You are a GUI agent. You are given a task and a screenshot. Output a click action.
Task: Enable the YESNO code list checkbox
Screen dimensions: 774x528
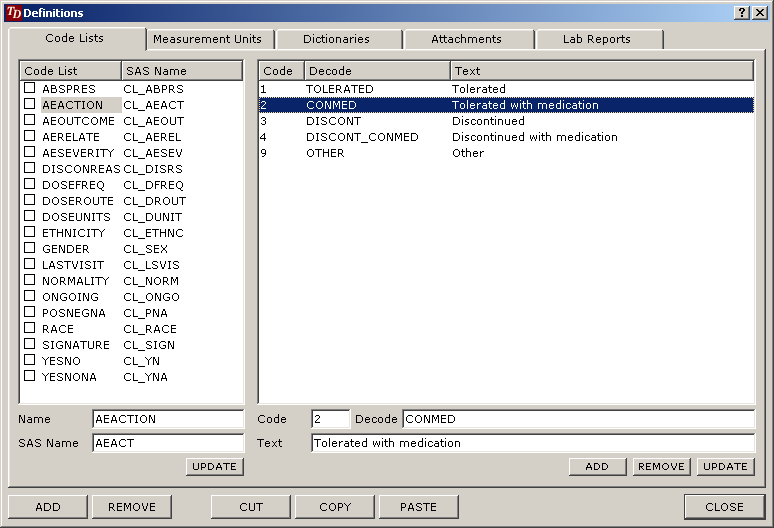click(30, 361)
